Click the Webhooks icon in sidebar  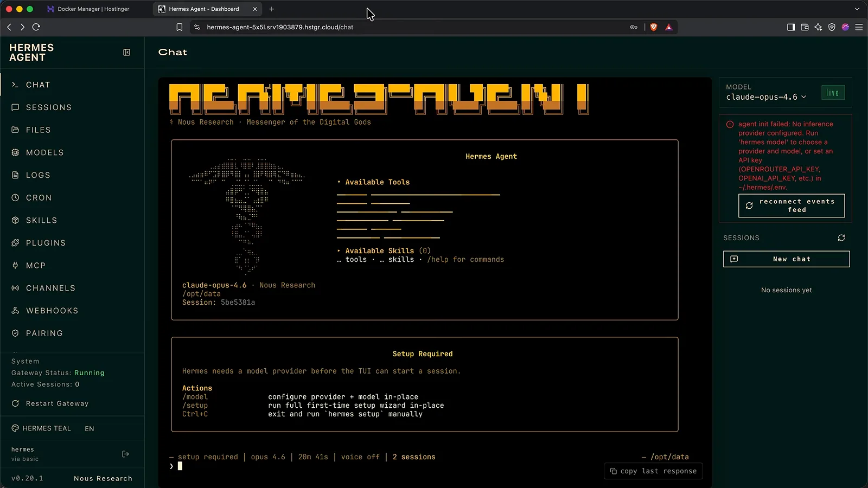(x=15, y=311)
